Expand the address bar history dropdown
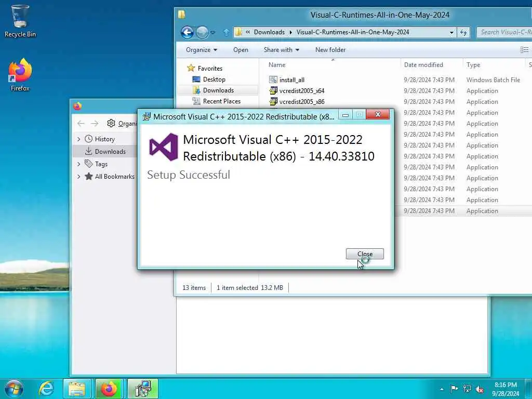532x399 pixels. click(451, 33)
